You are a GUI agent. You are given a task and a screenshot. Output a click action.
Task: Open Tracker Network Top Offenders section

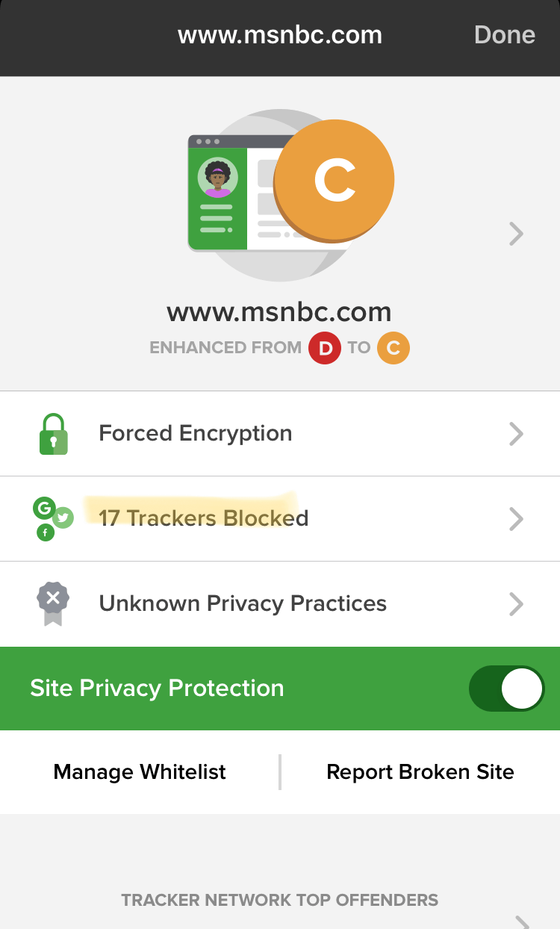pyautogui.click(x=280, y=901)
